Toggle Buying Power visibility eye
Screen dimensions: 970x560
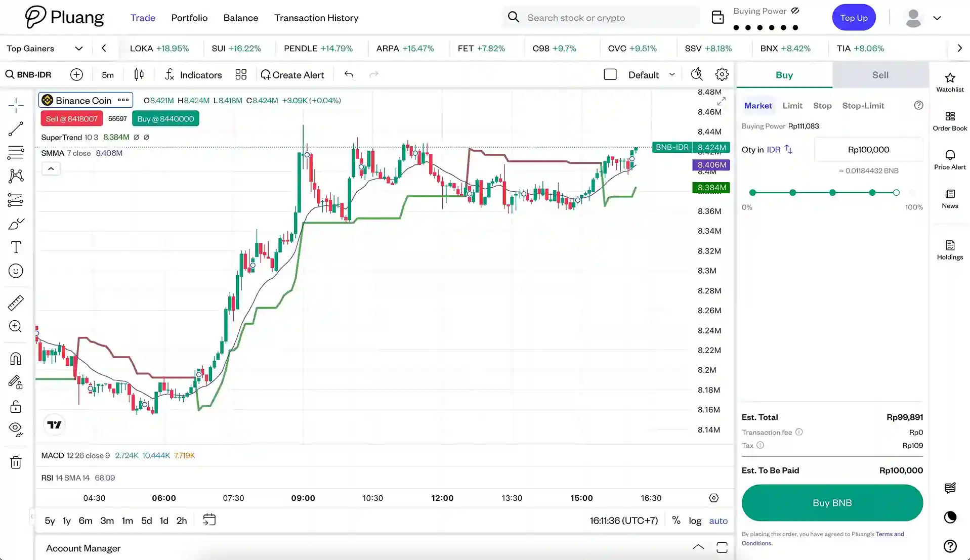[x=795, y=11]
